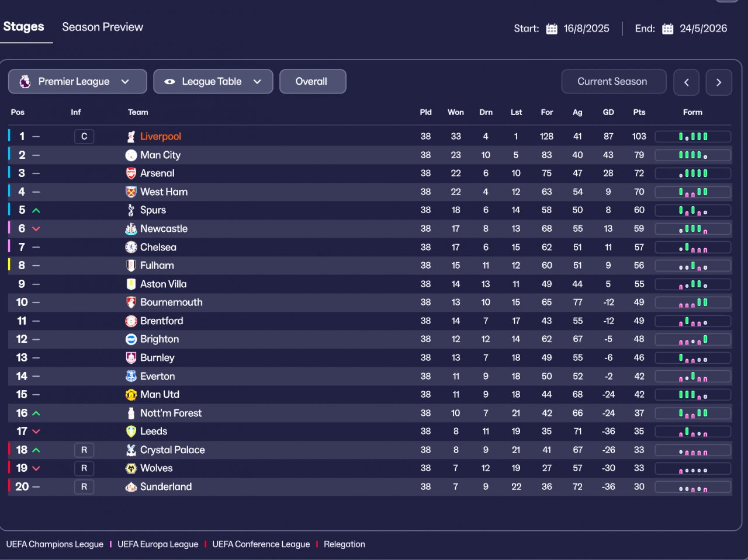Click the Wolves club crest

[x=131, y=468]
